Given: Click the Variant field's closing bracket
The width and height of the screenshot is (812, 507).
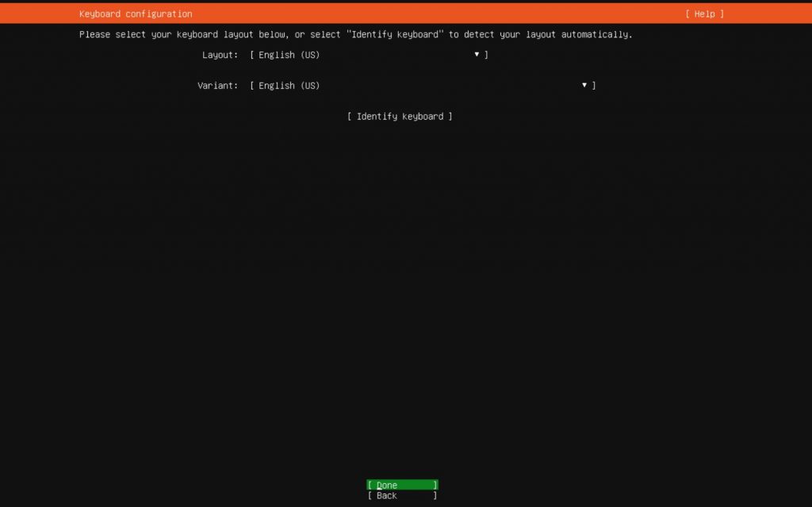Looking at the screenshot, I should click(x=594, y=86).
